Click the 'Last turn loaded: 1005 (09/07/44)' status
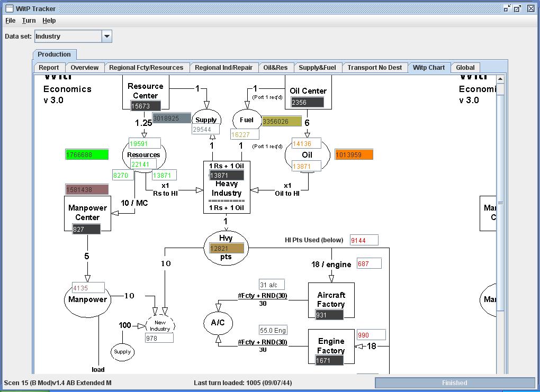This screenshot has width=540, height=392. [x=243, y=382]
